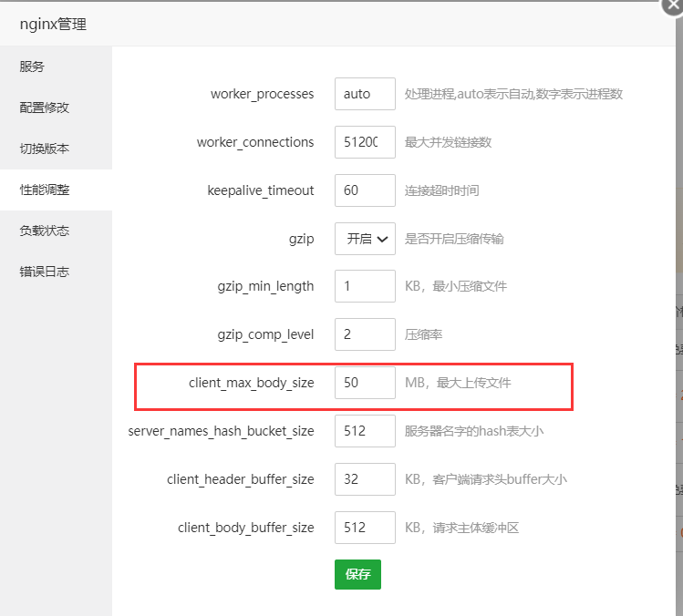Click the server_names_hash_bucket_size label

221,431
